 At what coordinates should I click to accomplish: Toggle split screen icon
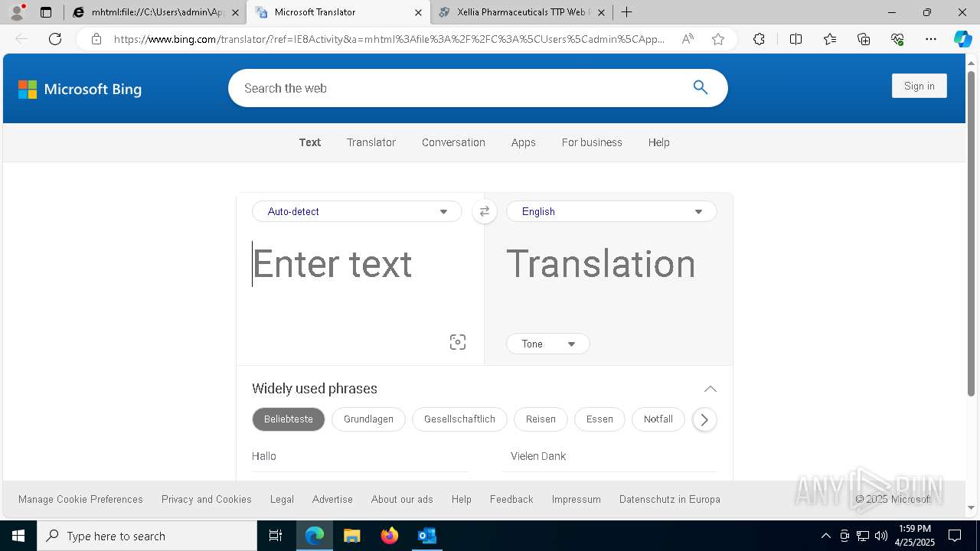click(795, 39)
